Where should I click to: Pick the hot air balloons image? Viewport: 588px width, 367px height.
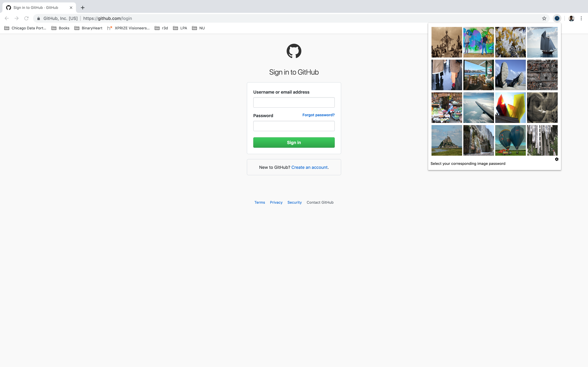tap(510, 140)
